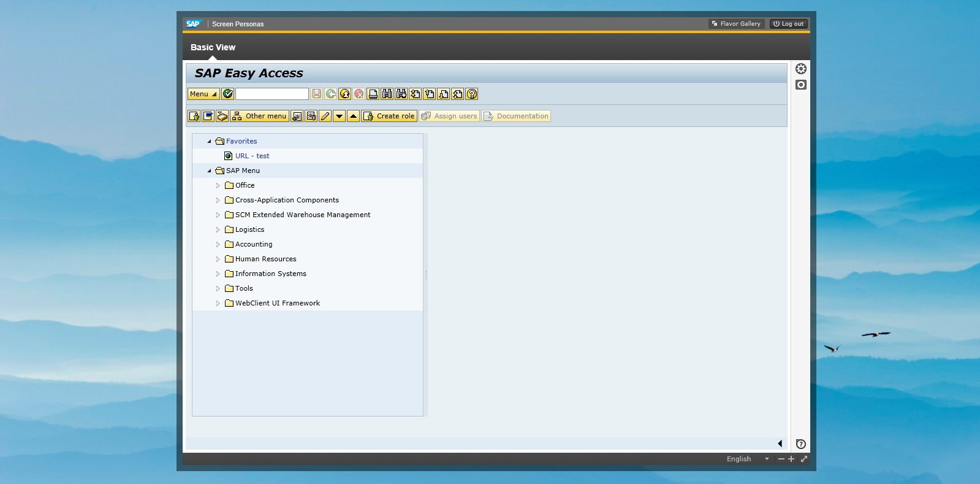The width and height of the screenshot is (980, 484).
Task: Expand the Information Systems folder
Action: coord(218,274)
